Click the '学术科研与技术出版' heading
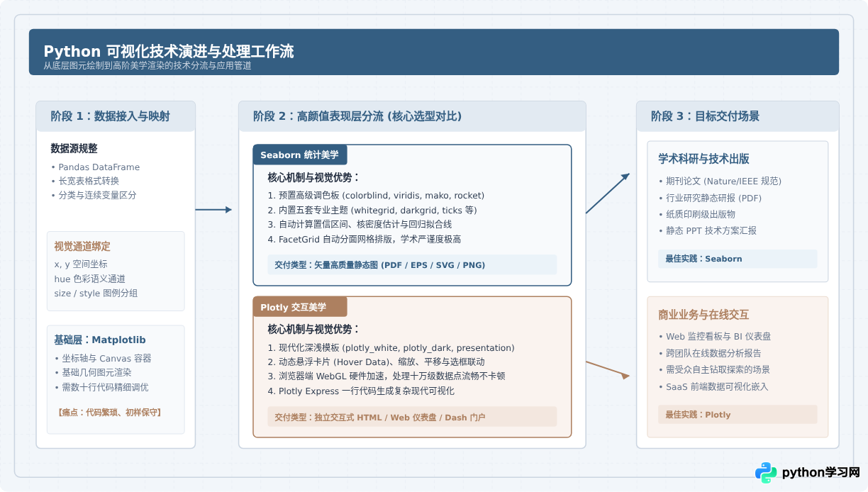868x492 pixels. pyautogui.click(x=703, y=159)
